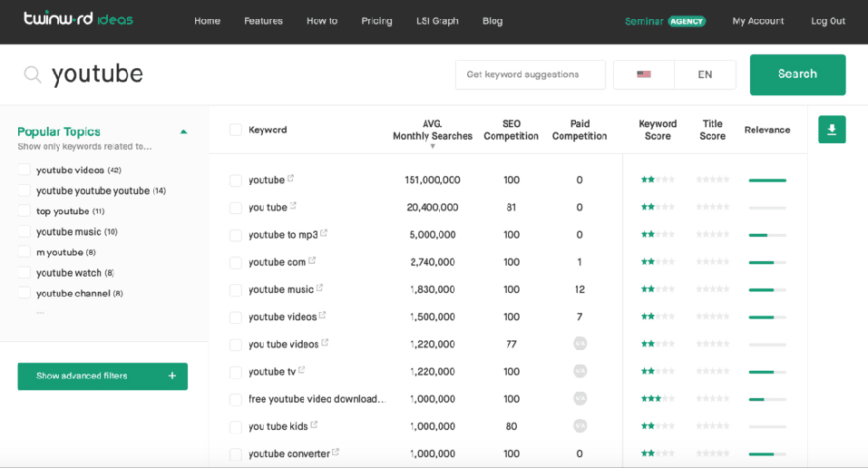868x468 pixels.
Task: Open the LSI Graph page
Action: (437, 21)
